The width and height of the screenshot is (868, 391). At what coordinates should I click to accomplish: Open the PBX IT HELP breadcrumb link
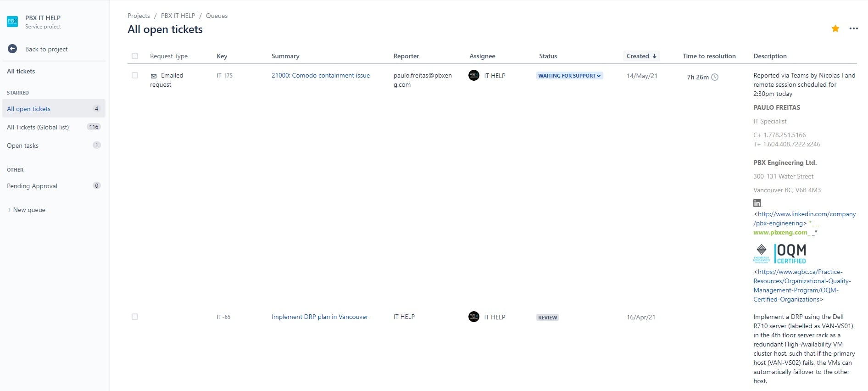(178, 16)
